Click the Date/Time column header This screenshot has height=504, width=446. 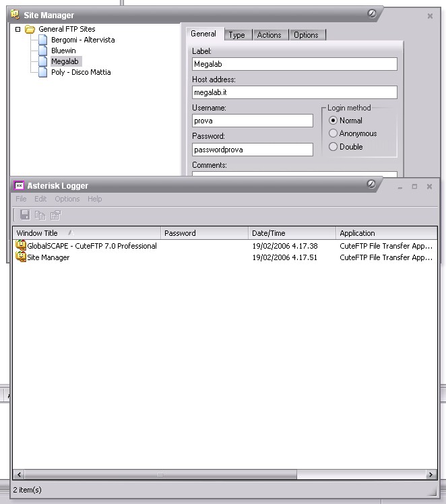292,233
